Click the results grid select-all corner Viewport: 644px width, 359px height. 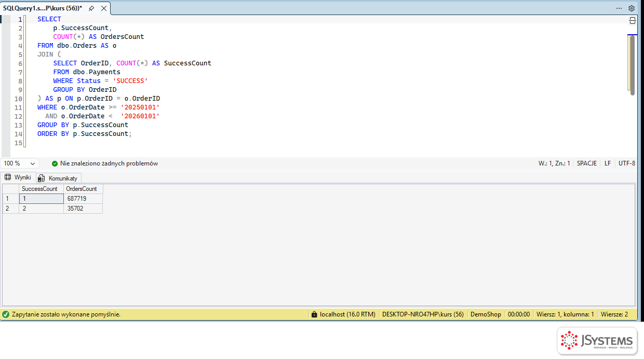pyautogui.click(x=10, y=189)
